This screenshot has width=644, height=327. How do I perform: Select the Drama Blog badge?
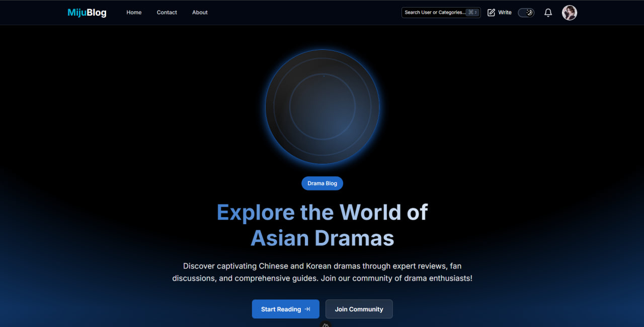point(323,183)
